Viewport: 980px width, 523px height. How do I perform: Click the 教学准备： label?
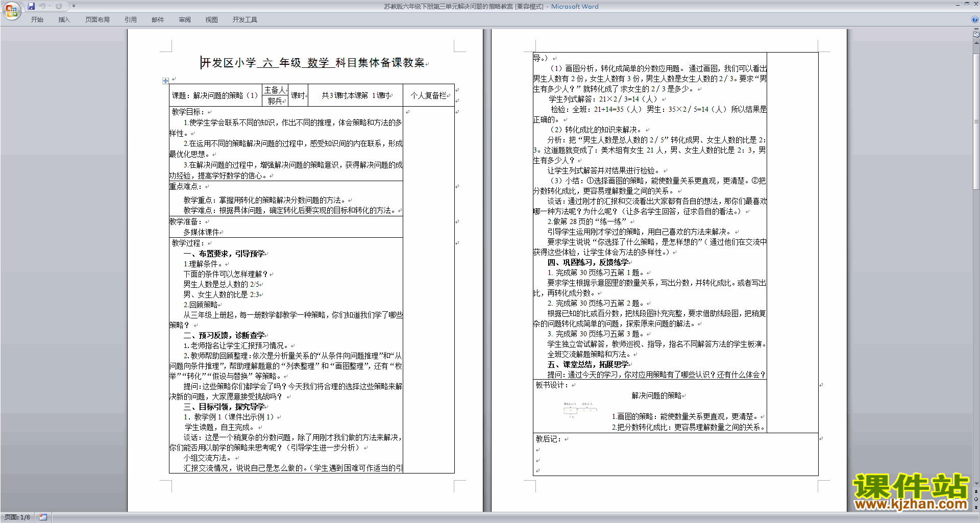click(x=186, y=221)
